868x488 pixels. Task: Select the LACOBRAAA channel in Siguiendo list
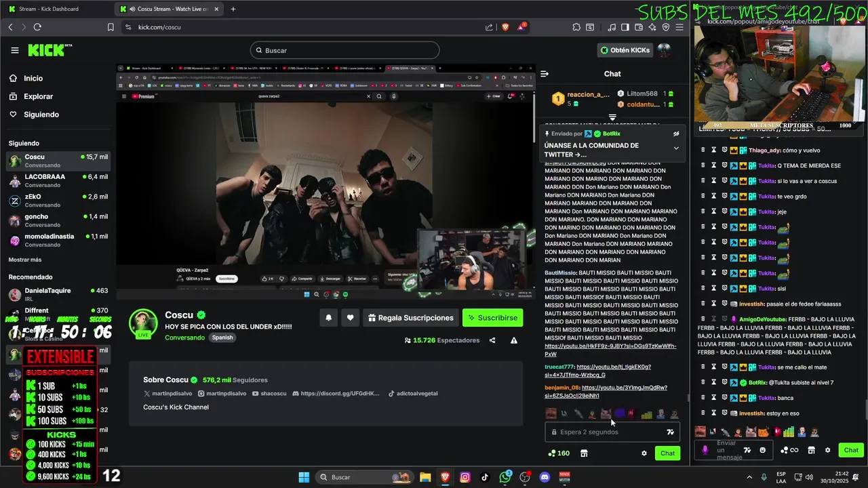58,181
